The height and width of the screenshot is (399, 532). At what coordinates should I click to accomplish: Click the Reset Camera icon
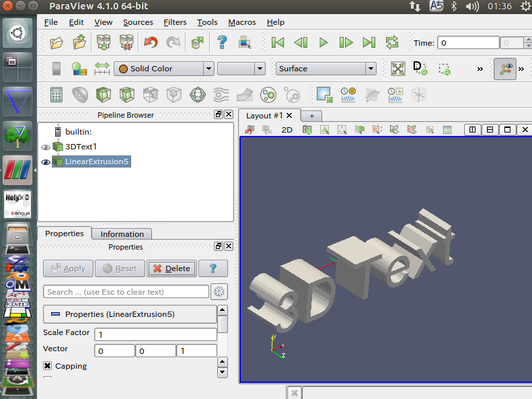click(x=398, y=69)
